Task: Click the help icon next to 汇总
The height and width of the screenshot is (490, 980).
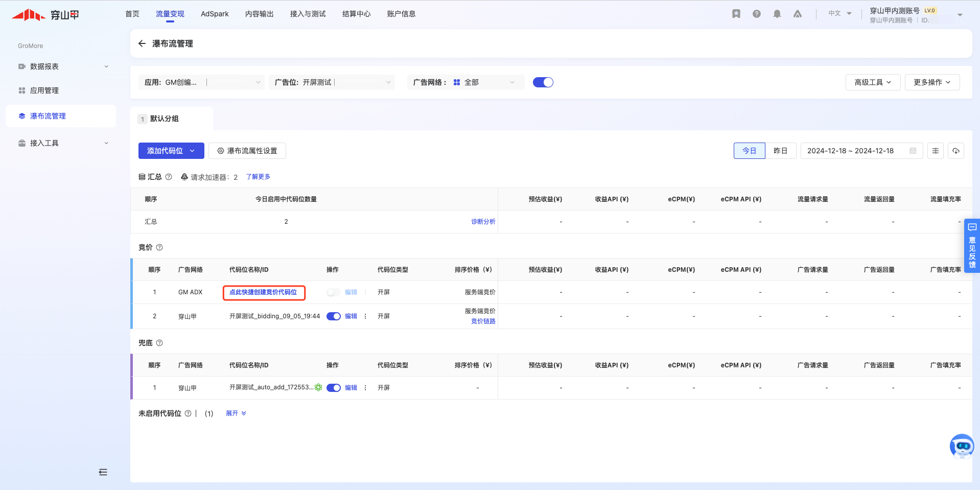Action: [x=169, y=177]
